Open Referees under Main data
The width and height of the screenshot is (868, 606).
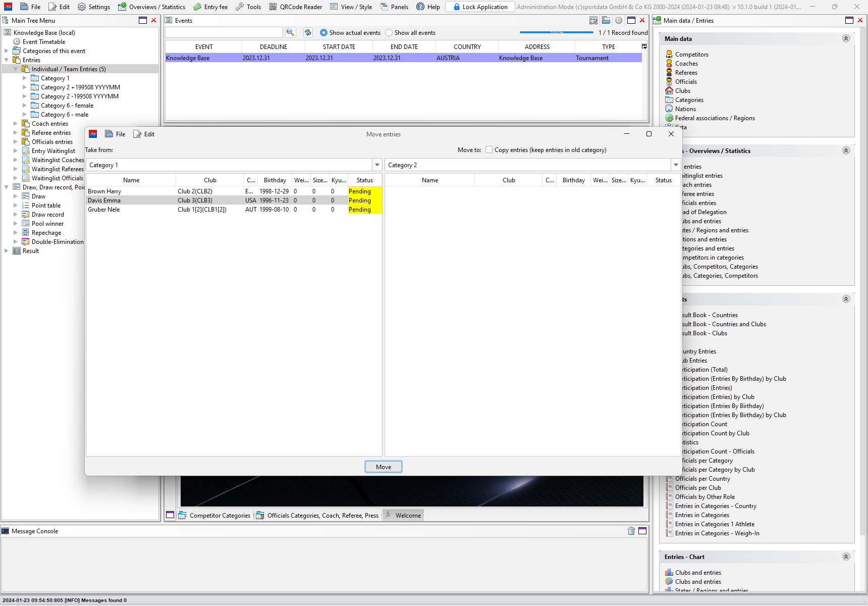686,73
